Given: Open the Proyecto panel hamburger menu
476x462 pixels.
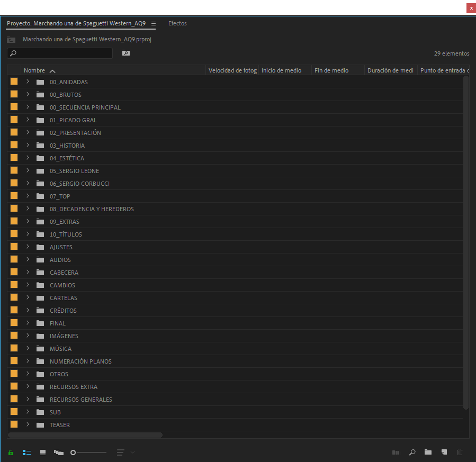Looking at the screenshot, I should (154, 23).
